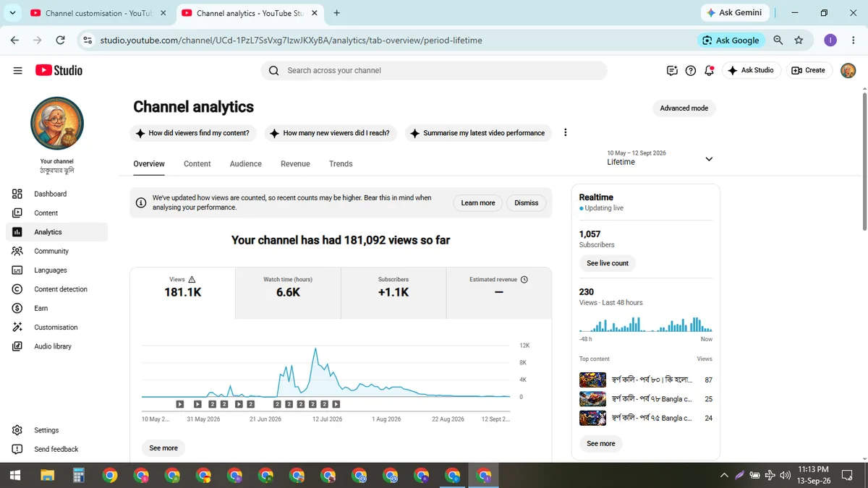Screen dimensions: 868x488
Task: Open Earn in the sidebar
Action: [x=56, y=308]
